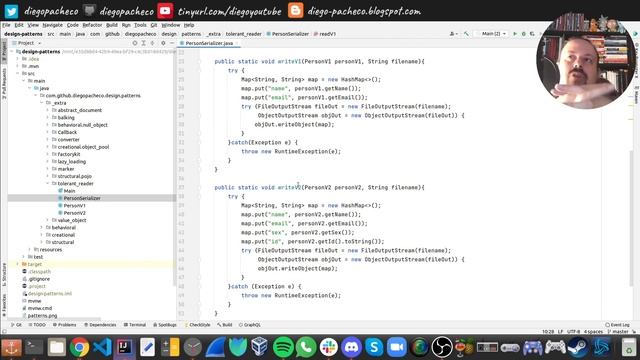Open VirtualBox icon in dock
Image resolution: width=640 pixels, height=360 pixels.
click(x=260, y=347)
